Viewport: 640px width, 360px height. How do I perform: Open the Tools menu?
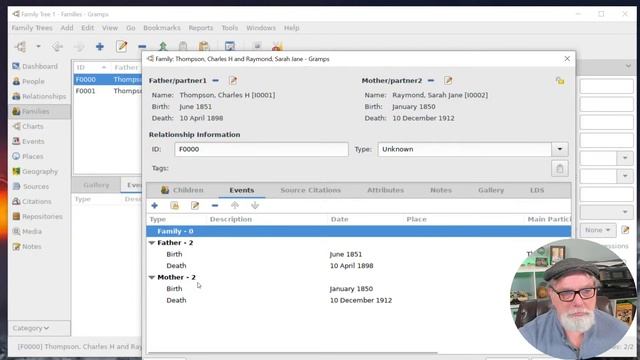[x=230, y=28]
